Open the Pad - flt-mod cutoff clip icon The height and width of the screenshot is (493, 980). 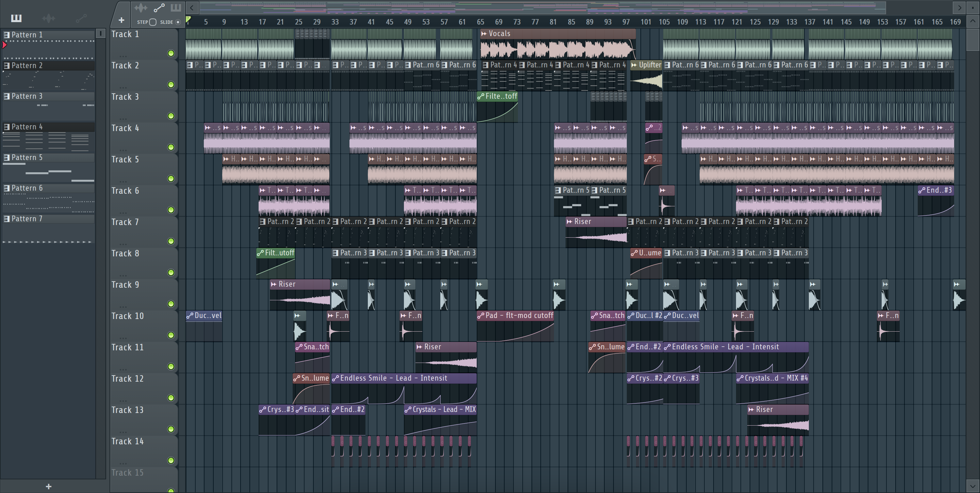click(x=481, y=316)
